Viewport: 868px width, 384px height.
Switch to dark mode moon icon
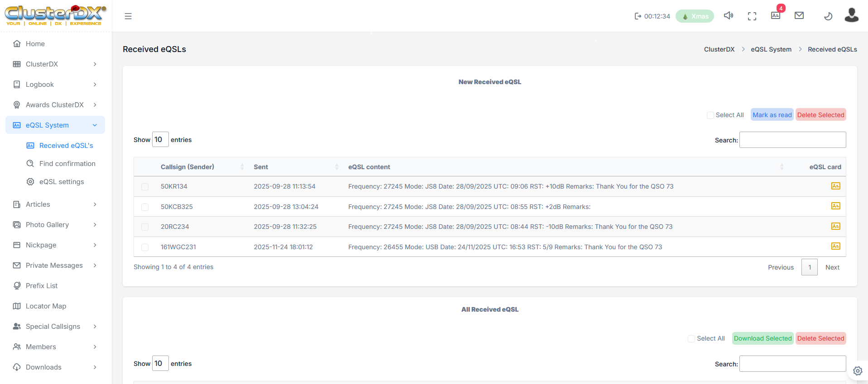(x=828, y=16)
